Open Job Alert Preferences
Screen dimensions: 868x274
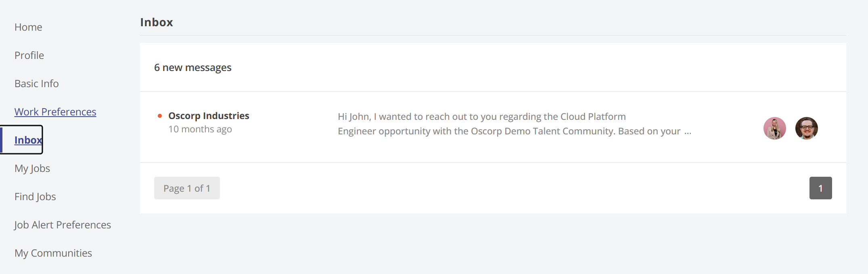[63, 225]
